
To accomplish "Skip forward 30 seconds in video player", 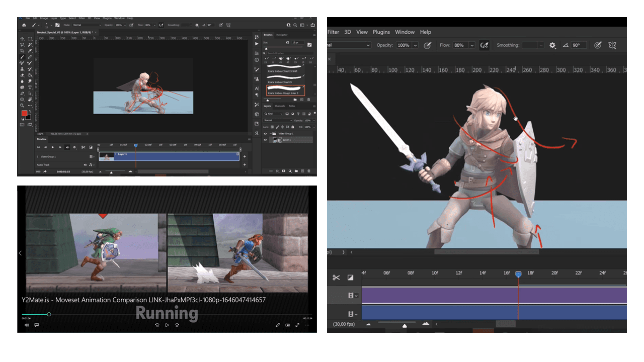I will (177, 325).
